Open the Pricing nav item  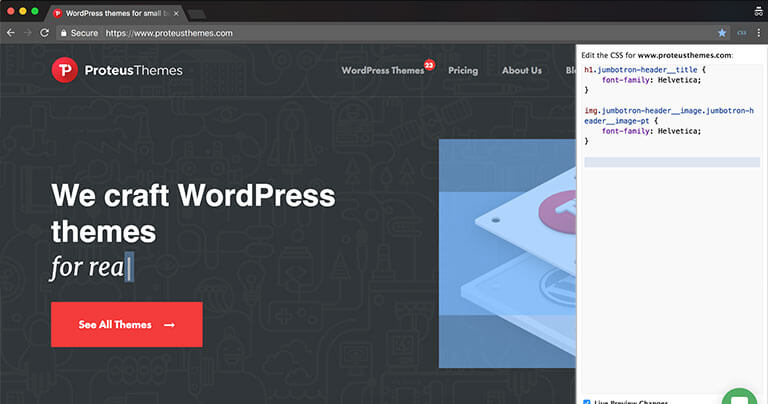pyautogui.click(x=463, y=71)
